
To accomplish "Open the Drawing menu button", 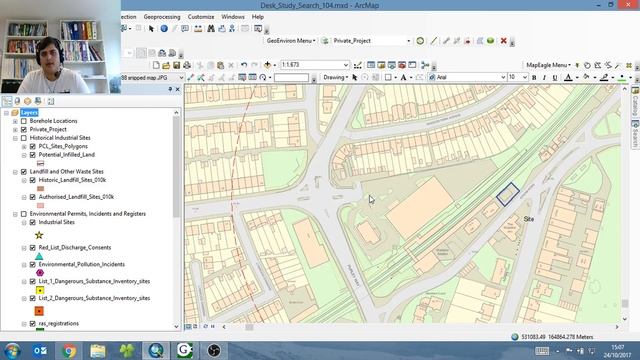I will tap(336, 77).
